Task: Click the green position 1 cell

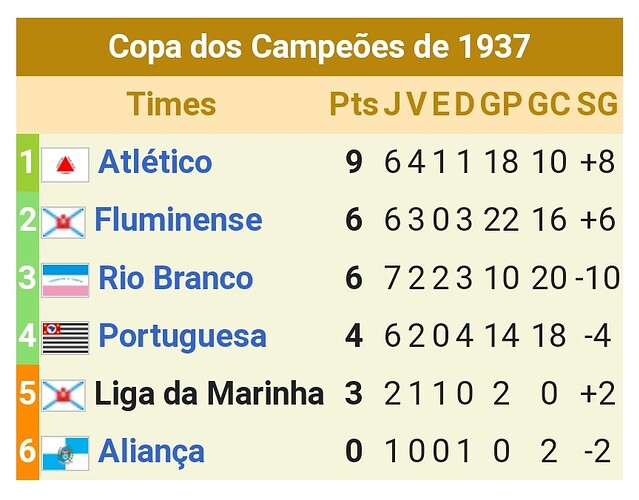Action: click(x=27, y=163)
